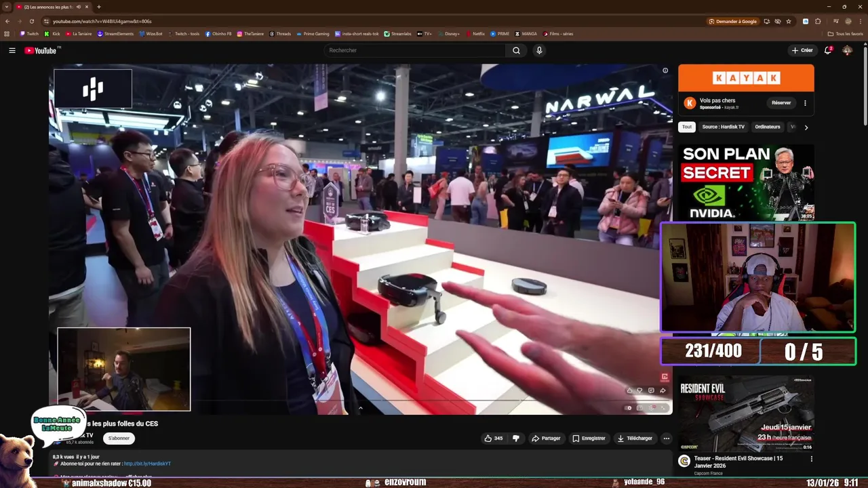Click the YouTube Rechercher search field
Viewport: 868px width, 488px height.
(x=415, y=50)
